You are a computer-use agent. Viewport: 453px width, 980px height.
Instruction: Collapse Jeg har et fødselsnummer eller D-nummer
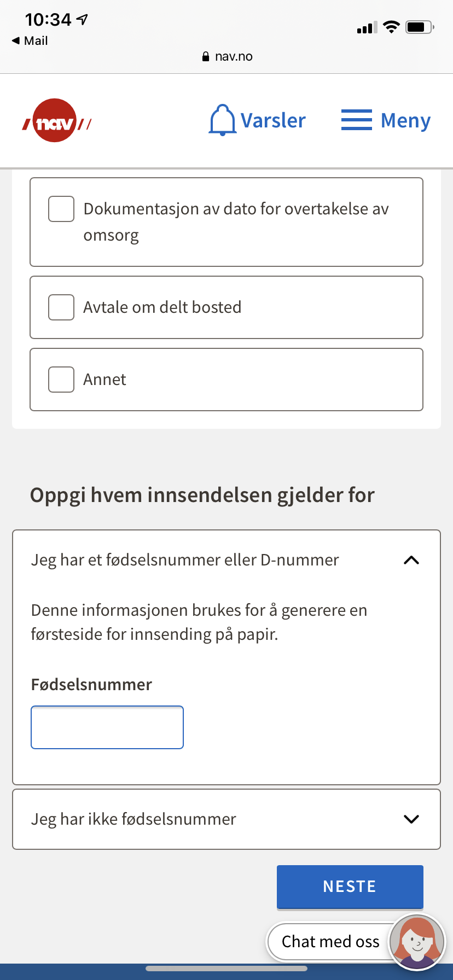tap(226, 560)
